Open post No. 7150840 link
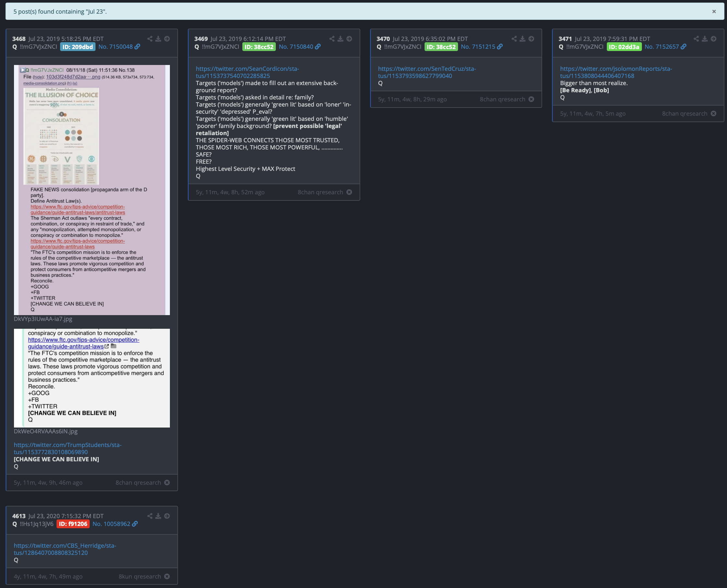Screen dimensions: 727x588 [296, 47]
